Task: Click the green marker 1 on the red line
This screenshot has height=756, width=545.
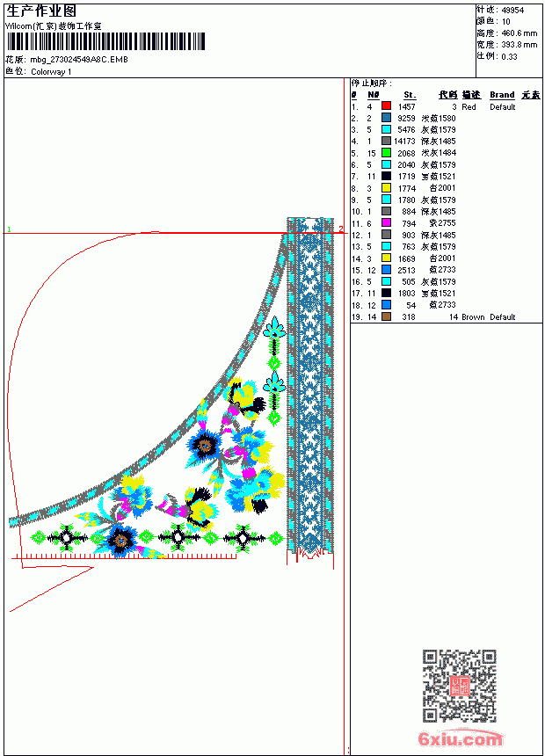Action: point(9,229)
